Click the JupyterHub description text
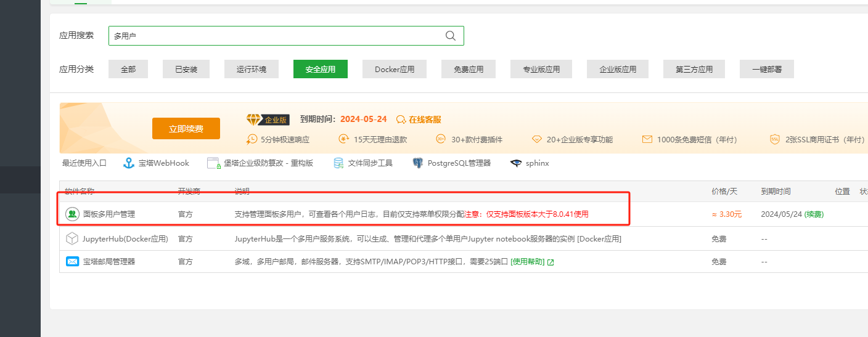Viewport: 868px width, 337px height. (x=428, y=238)
